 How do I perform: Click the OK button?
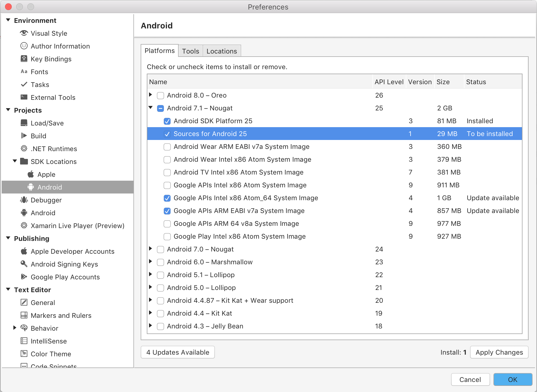(x=513, y=379)
